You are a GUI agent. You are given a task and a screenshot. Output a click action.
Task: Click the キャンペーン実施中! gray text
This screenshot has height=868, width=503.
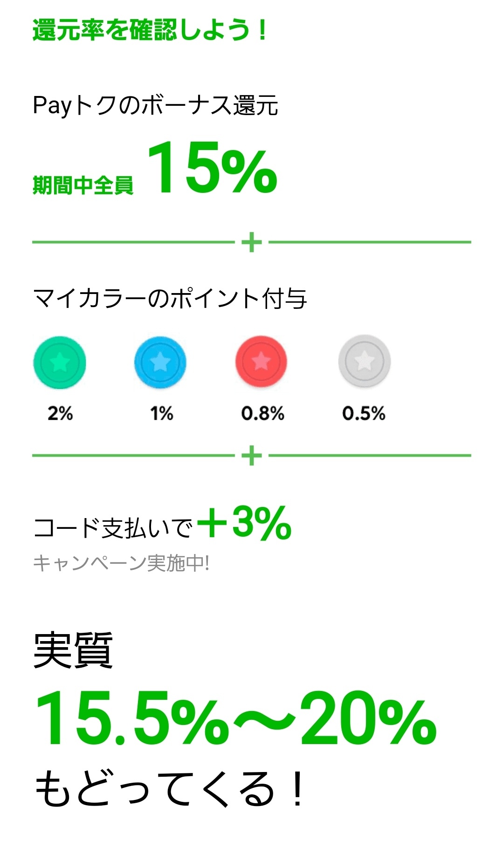tap(121, 563)
